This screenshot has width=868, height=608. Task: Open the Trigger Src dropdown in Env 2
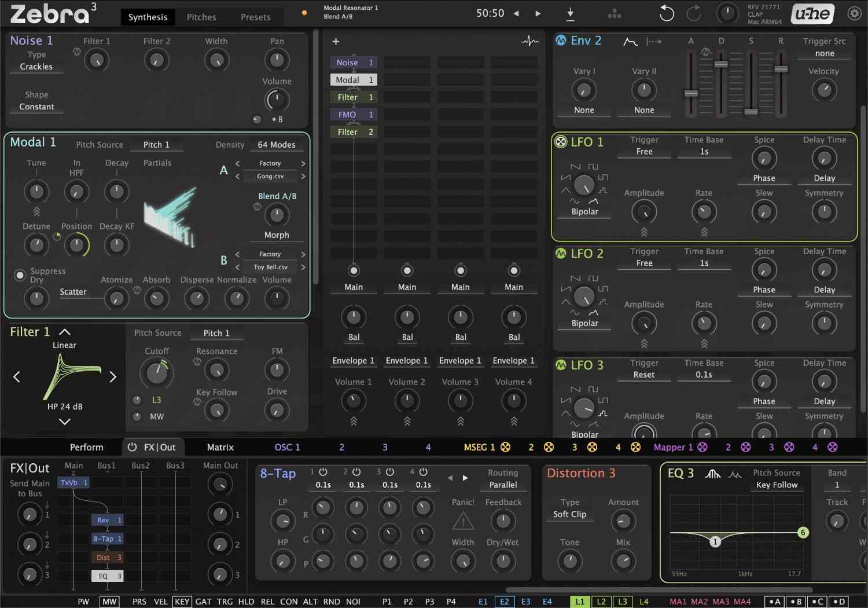(x=824, y=53)
